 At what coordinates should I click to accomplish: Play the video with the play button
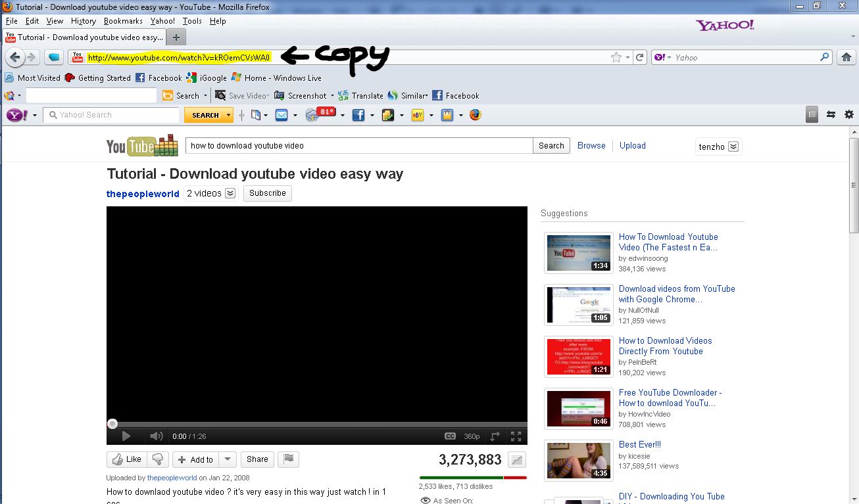(126, 436)
